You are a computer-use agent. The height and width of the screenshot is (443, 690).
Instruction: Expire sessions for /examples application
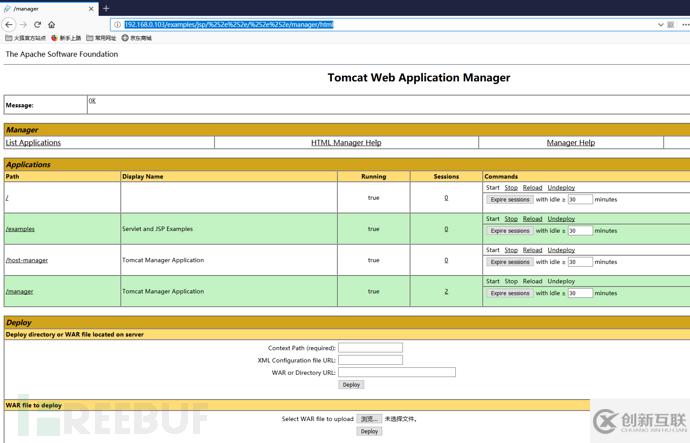click(510, 231)
